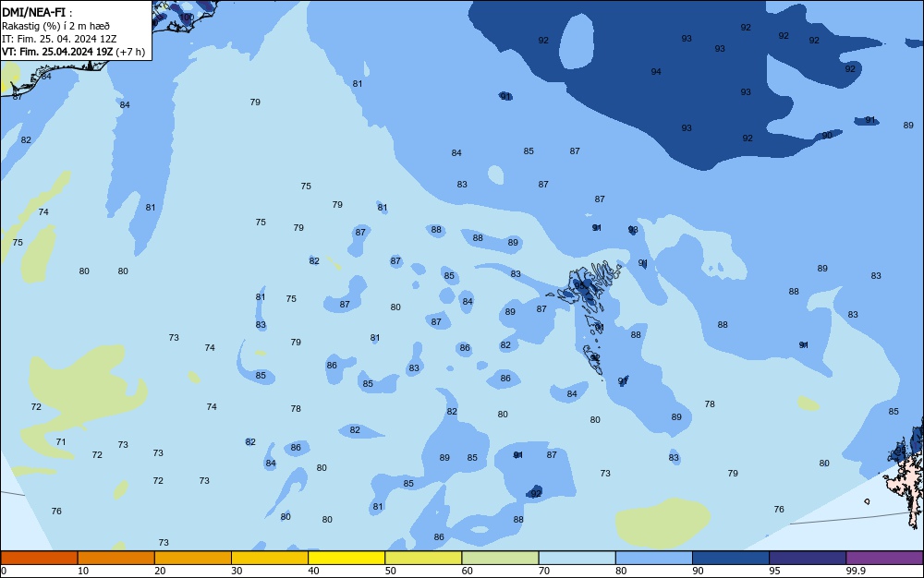Click the 94 humidity value on the map
Screen dimensions: 924x578
coord(656,72)
